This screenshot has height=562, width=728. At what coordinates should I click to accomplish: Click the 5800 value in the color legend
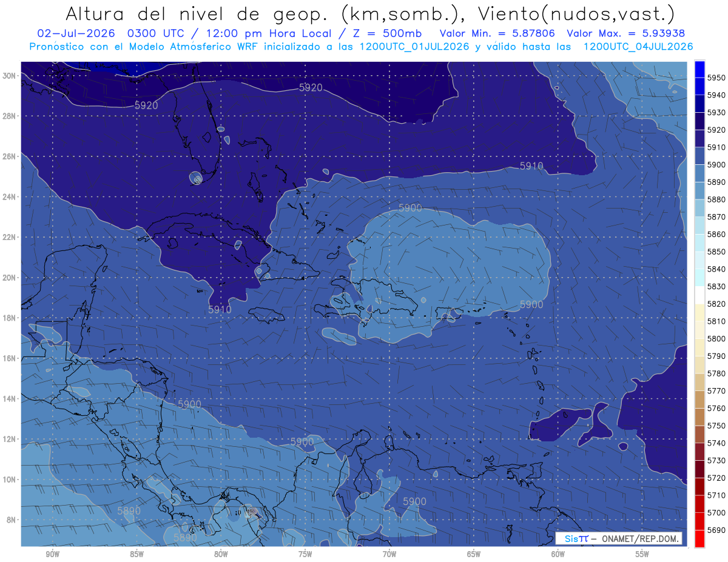coord(716,338)
